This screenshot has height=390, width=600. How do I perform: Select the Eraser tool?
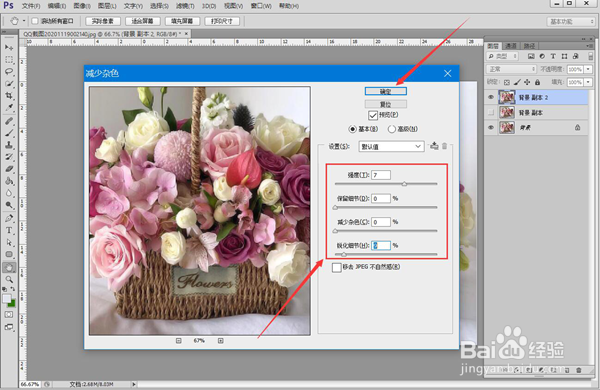pos(9,169)
